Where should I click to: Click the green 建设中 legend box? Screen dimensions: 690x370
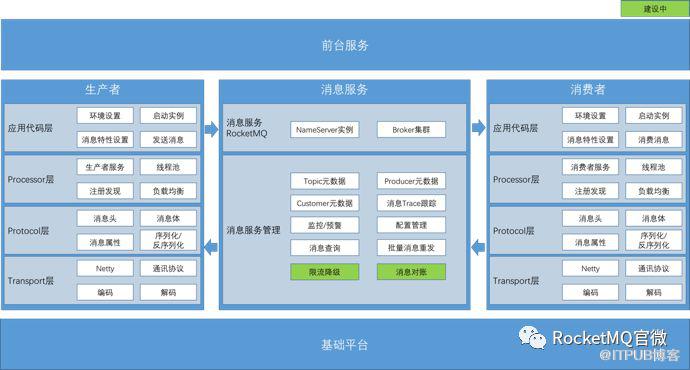(x=655, y=9)
